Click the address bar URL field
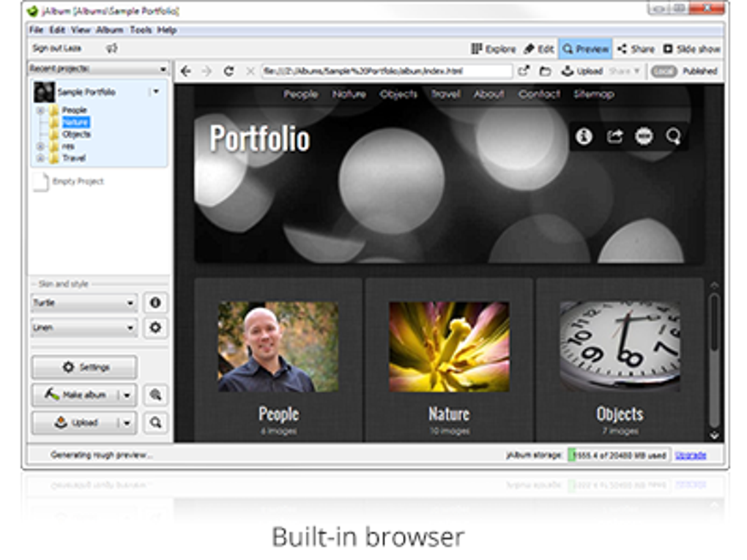 387,72
